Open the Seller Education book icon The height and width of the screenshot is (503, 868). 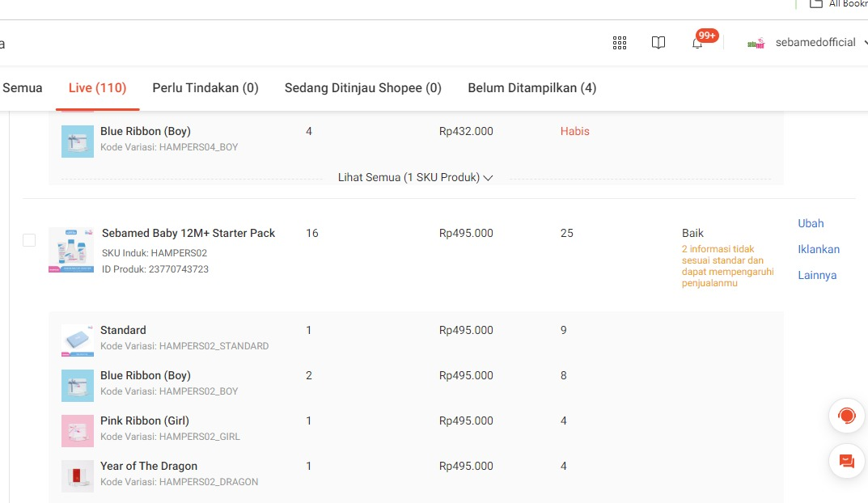tap(658, 43)
